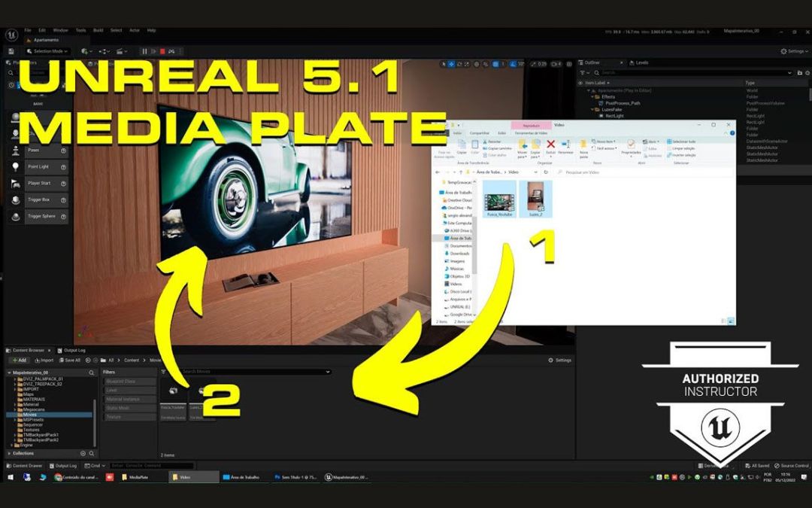Screen dimensions: 812x508
Task: Add a Player Start from Place Actors
Action: 47,184
